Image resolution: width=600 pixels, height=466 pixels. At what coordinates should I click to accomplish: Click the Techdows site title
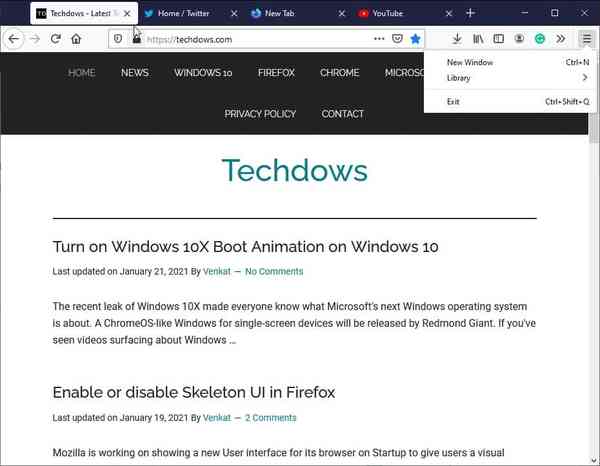pos(295,170)
